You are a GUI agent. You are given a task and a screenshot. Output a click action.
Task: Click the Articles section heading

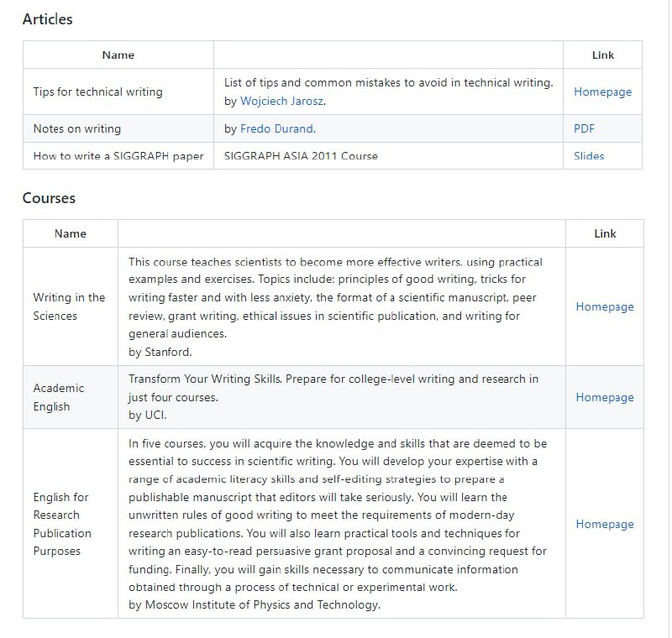pos(48,19)
